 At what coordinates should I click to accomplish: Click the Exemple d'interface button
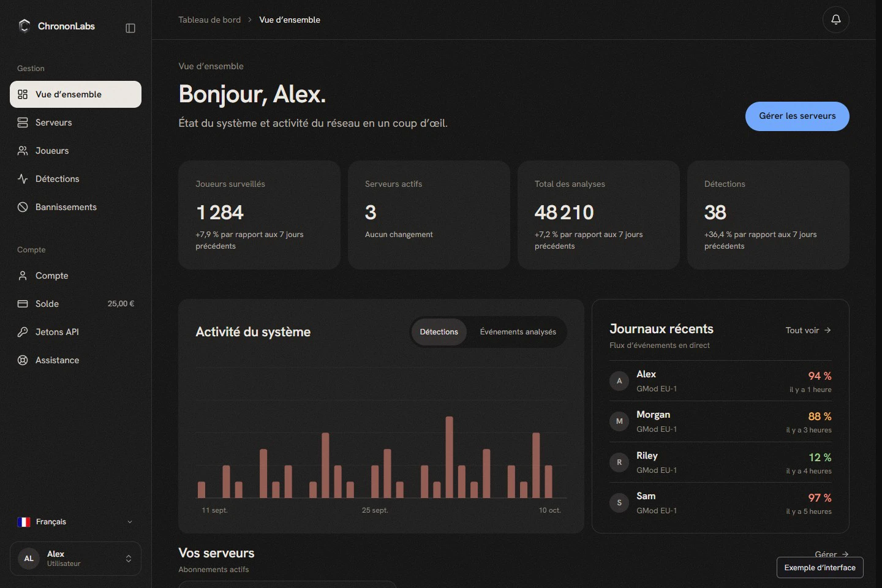tap(820, 567)
